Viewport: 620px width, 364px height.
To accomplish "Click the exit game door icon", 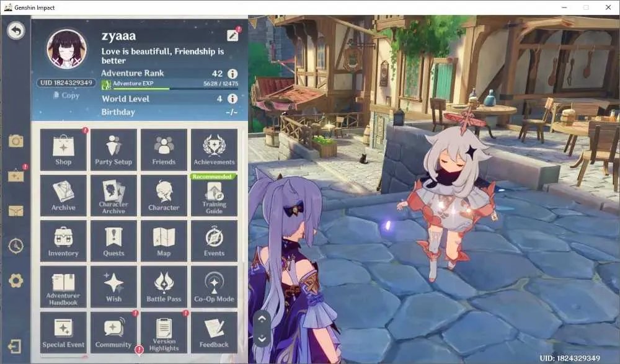I will pos(14,347).
